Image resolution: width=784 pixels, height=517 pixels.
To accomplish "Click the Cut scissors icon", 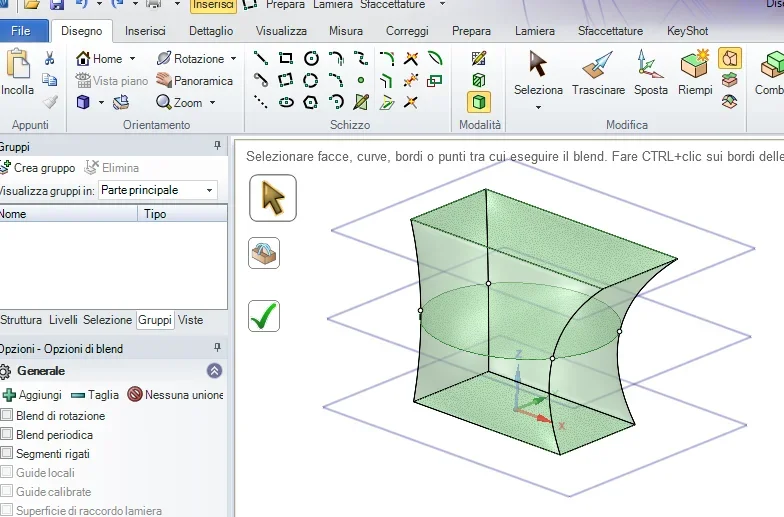I will coord(49,58).
